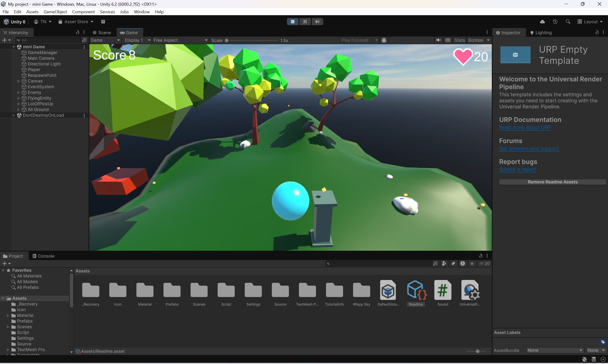Click the global search magnifier icon
608x364 pixels.
click(568, 22)
